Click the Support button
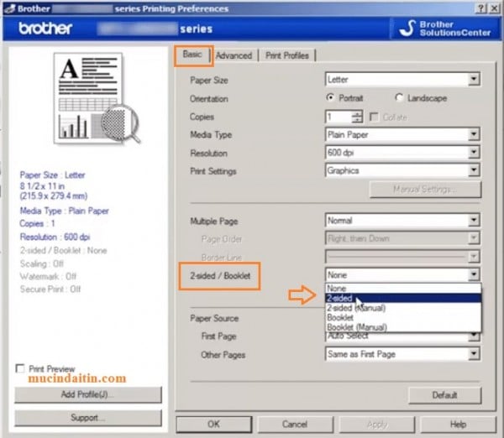The width and height of the screenshot is (504, 438). (x=87, y=418)
